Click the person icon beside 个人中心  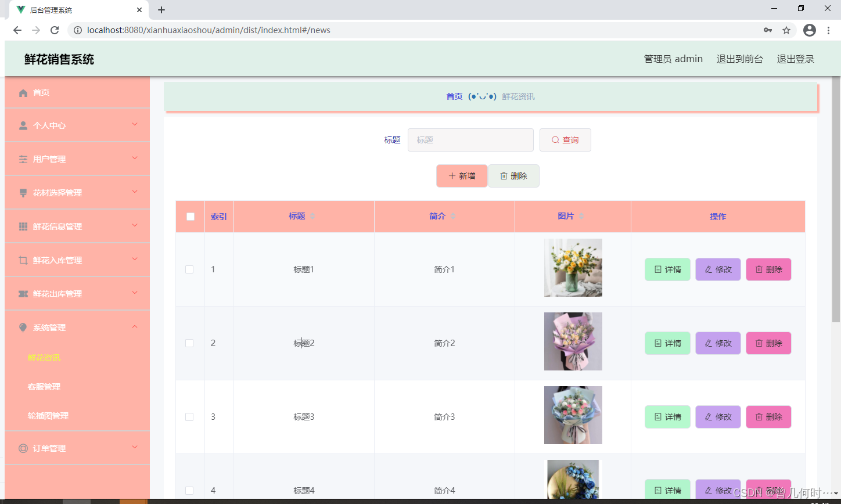pos(23,125)
